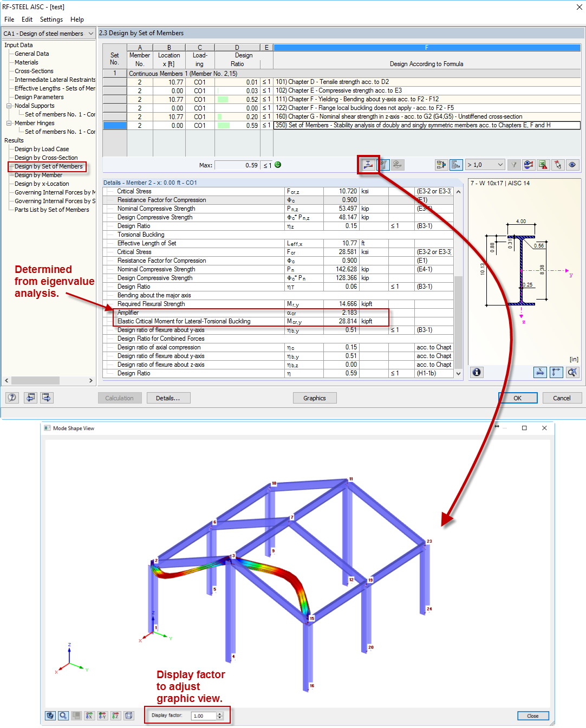Click the zoom magnifier icon in Mode Shape View
The height and width of the screenshot is (728, 586).
(63, 716)
